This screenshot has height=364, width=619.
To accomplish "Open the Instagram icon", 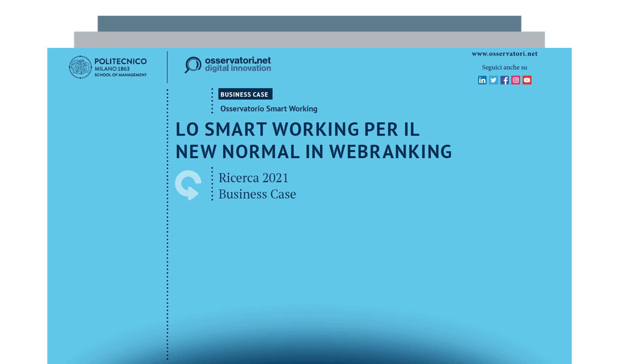I will (x=516, y=80).
